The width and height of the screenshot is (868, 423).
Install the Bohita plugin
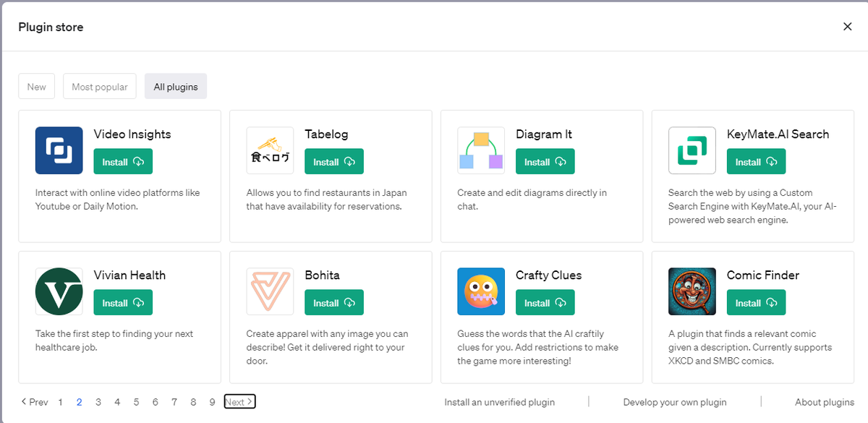point(334,303)
